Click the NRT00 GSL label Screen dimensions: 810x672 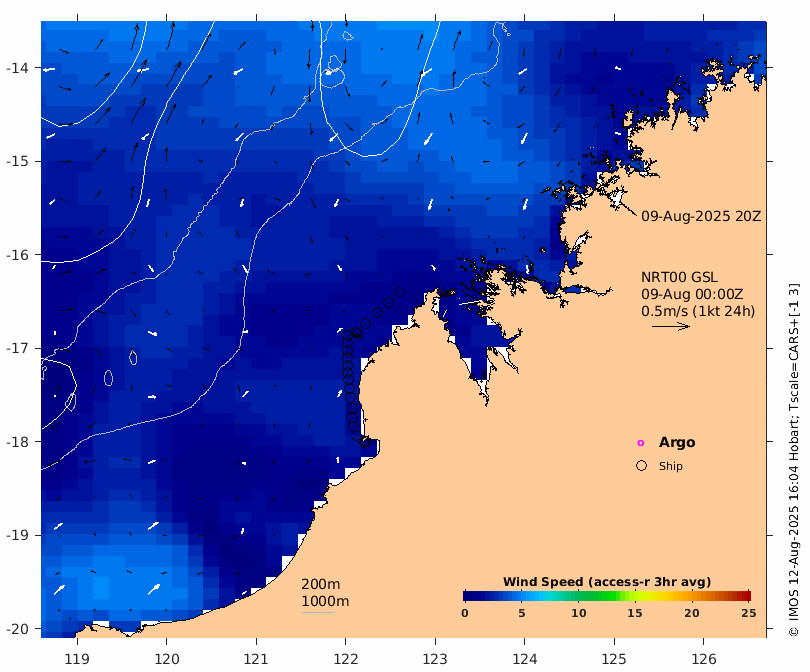tap(679, 277)
